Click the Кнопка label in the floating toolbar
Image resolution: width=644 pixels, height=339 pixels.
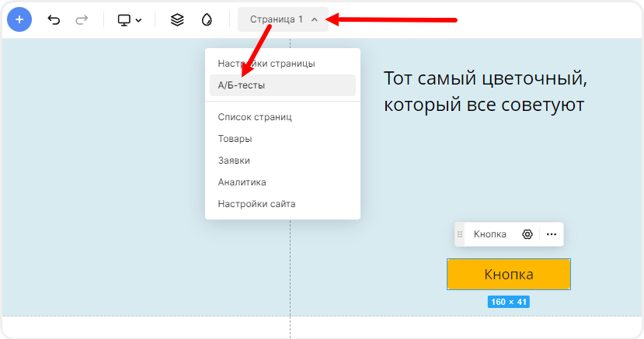[490, 234]
